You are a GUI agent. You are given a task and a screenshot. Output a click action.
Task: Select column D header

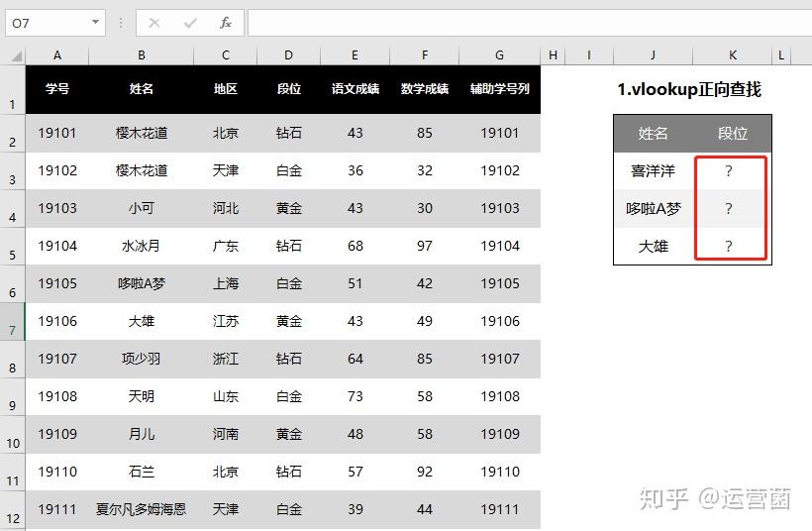[x=288, y=55]
